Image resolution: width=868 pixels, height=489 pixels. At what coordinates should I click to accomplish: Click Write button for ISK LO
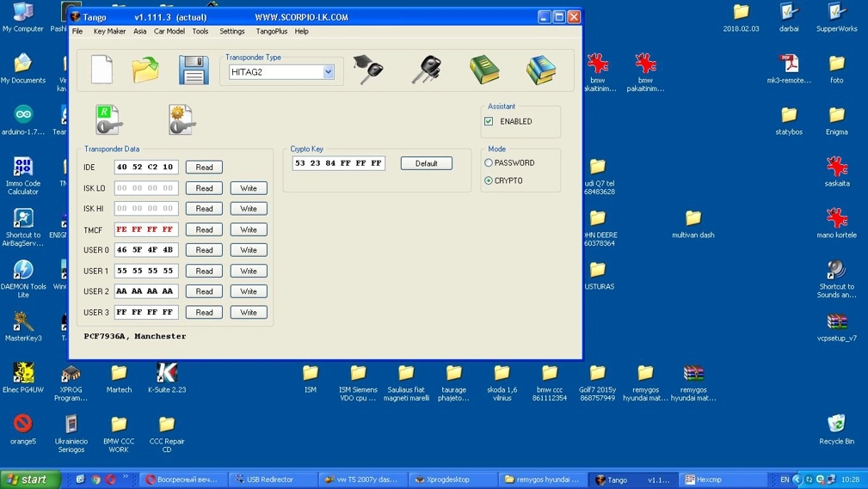click(249, 188)
